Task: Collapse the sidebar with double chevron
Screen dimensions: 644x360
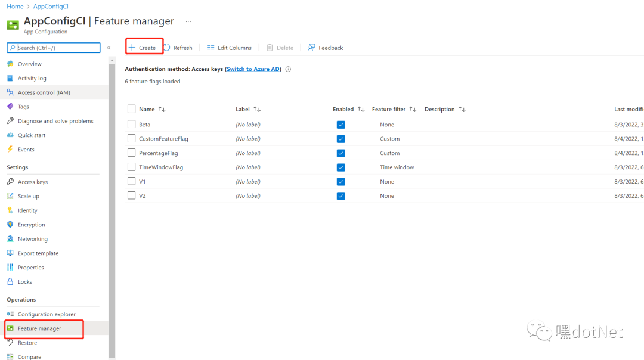Action: [109, 48]
